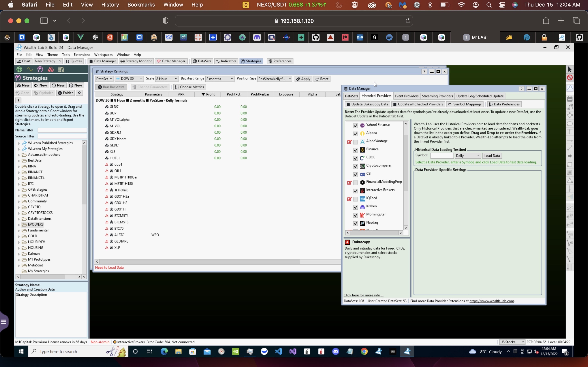Open Microsoft Edge from Windows taskbar

pos(164,352)
